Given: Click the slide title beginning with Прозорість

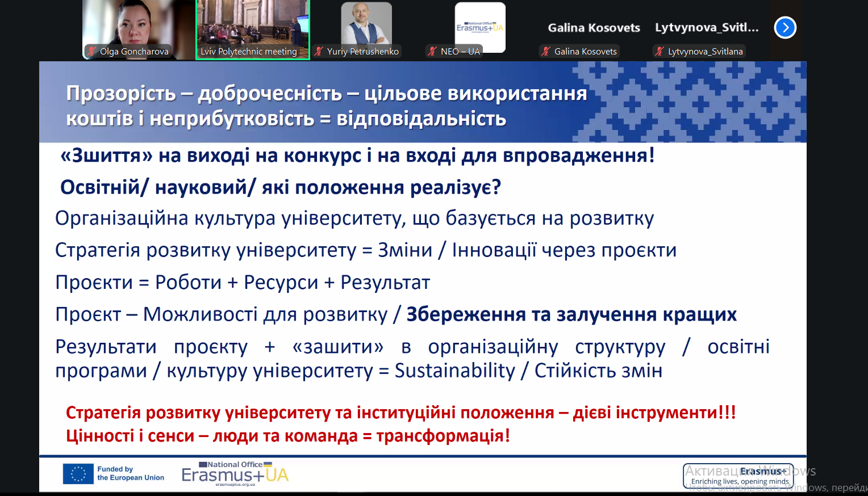Looking at the screenshot, I should 326,106.
